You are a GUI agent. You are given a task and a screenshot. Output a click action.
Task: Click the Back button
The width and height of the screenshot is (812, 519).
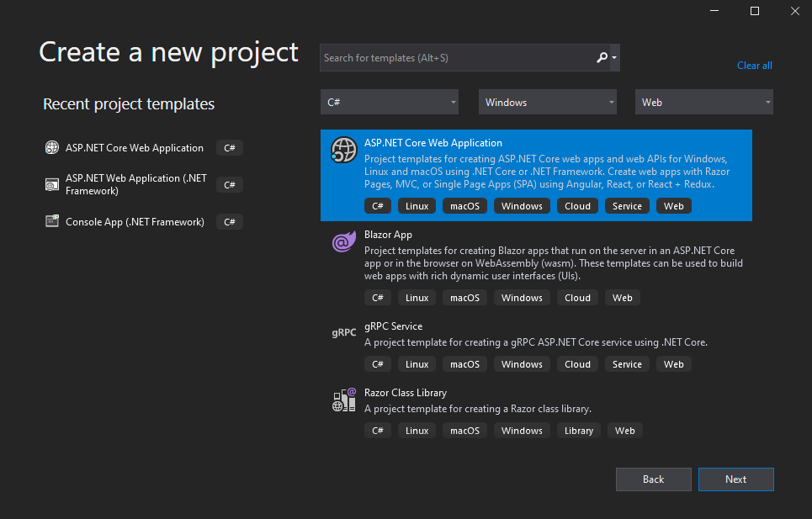click(x=653, y=479)
